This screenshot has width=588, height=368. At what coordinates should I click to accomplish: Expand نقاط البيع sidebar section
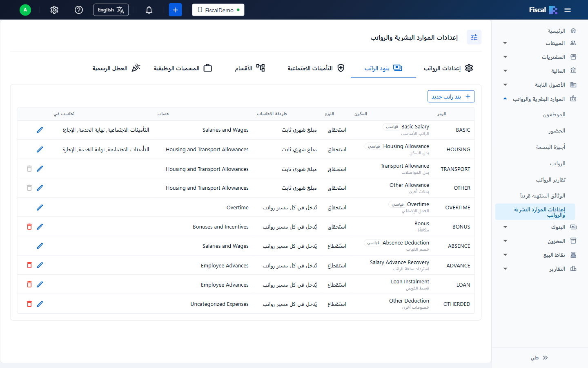[540, 255]
